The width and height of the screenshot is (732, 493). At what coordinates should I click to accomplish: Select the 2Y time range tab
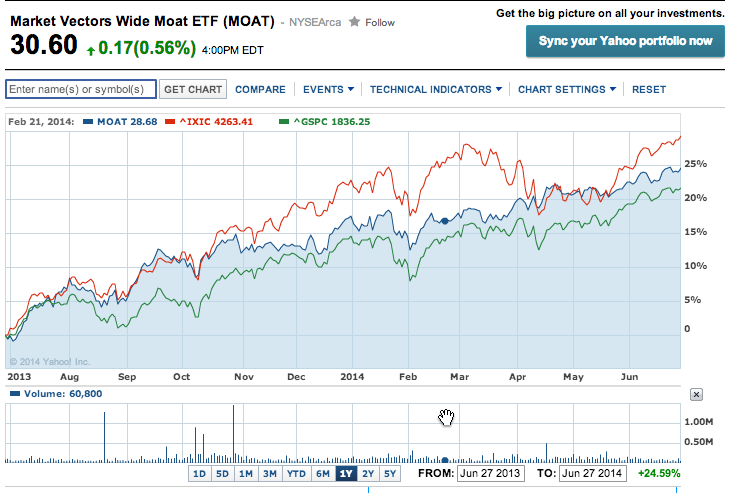[368, 474]
